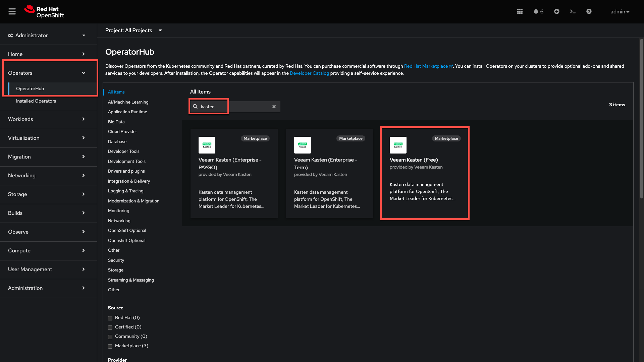Select the Database category
Screen dimensions: 644x362
click(117, 141)
